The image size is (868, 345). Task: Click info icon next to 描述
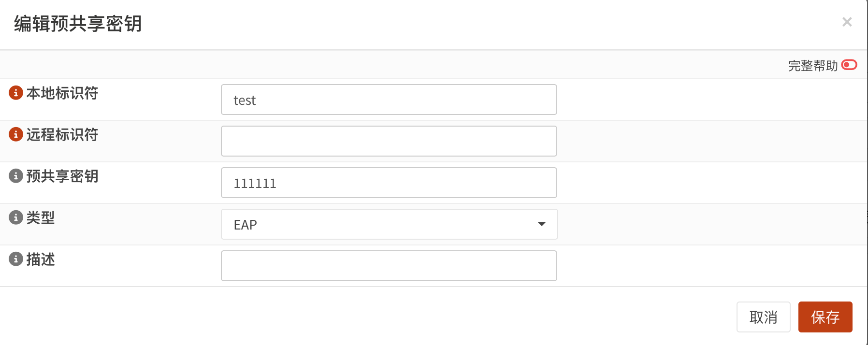click(16, 259)
